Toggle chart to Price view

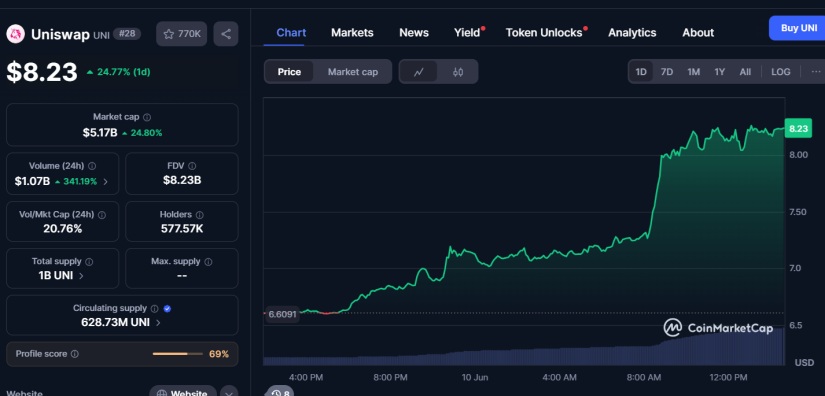pyautogui.click(x=289, y=72)
